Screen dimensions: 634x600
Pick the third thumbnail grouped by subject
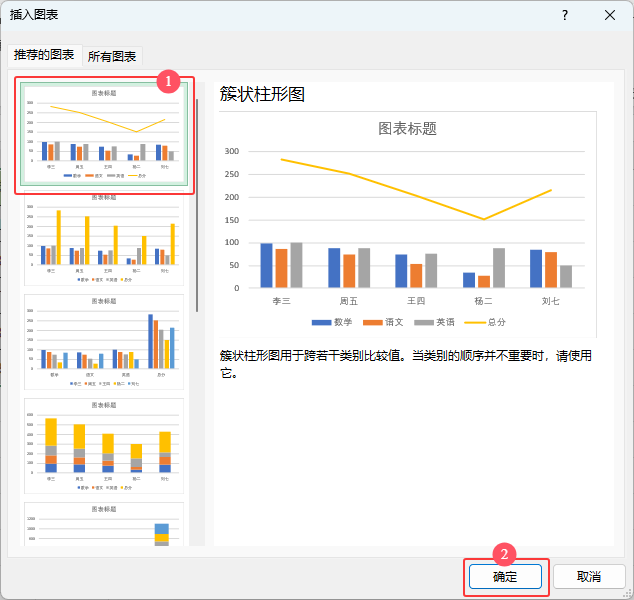tap(104, 342)
